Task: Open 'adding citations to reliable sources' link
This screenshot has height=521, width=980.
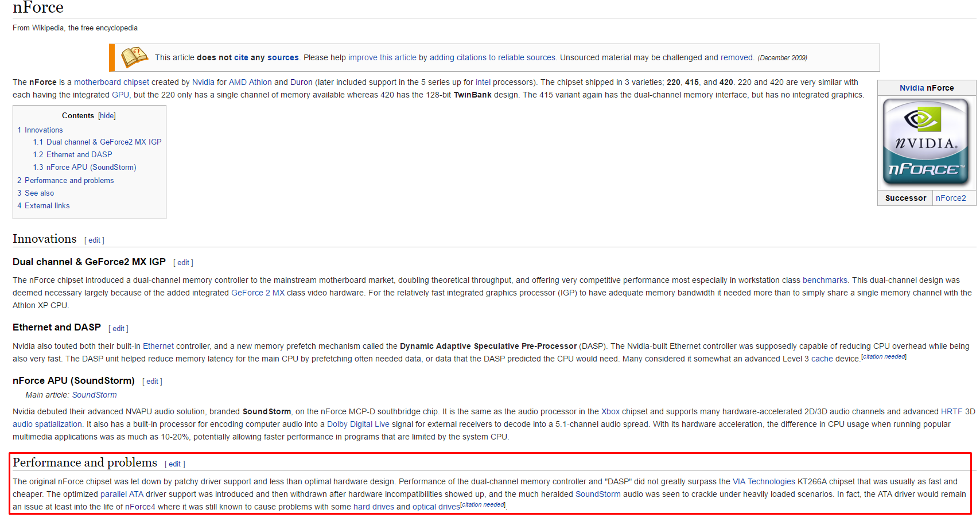Action: click(492, 58)
